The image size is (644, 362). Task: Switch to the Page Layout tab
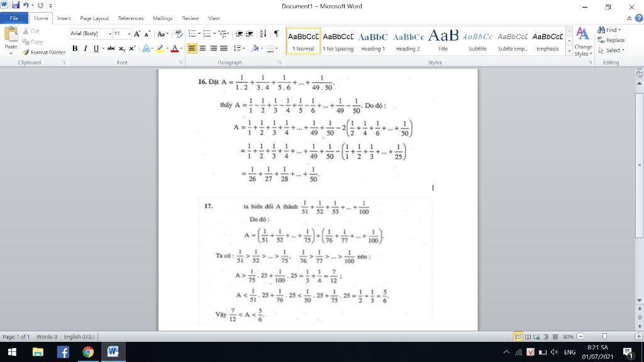(94, 18)
